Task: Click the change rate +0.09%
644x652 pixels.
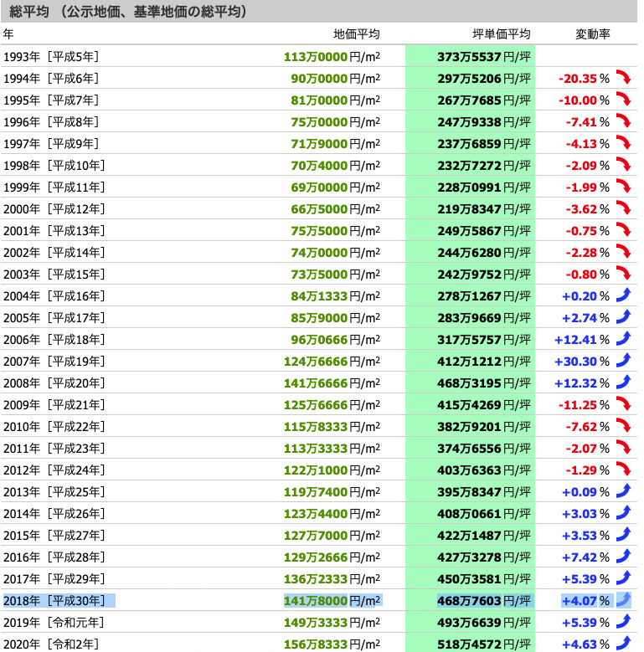Action: [585, 492]
